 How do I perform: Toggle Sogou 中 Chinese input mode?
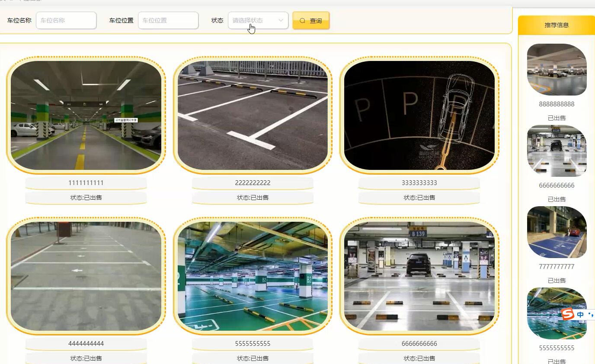point(580,315)
